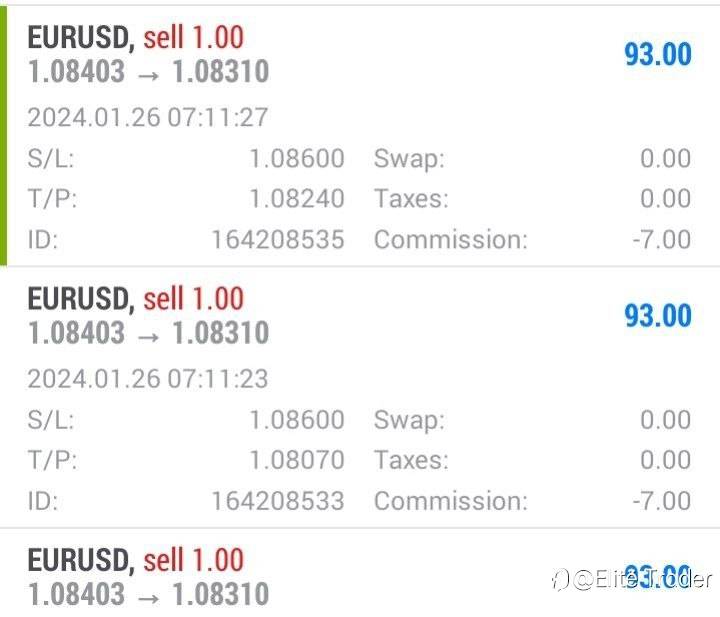
Task: Tap the first trade's S/L value 1.08600
Action: 296,159
